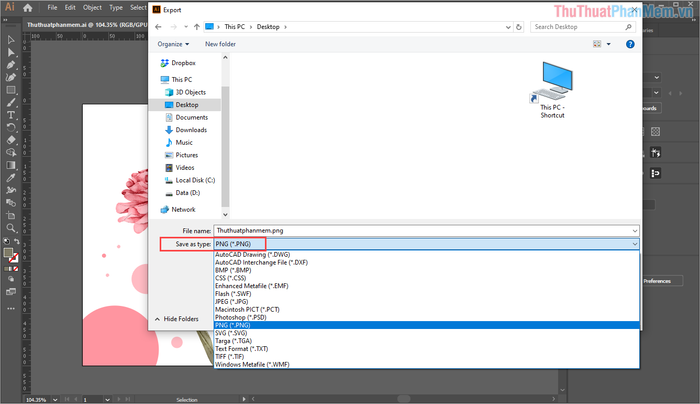The image size is (700, 404).
Task: Select the Type tool
Action: tap(11, 115)
